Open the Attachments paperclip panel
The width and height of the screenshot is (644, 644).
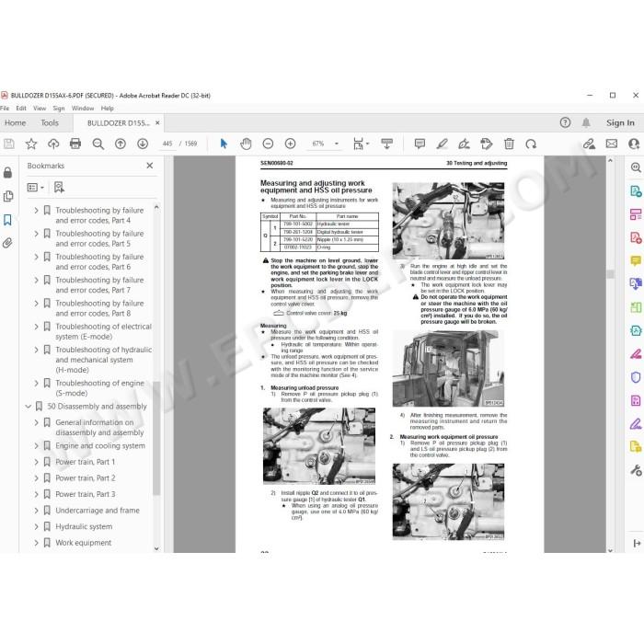tap(7, 243)
